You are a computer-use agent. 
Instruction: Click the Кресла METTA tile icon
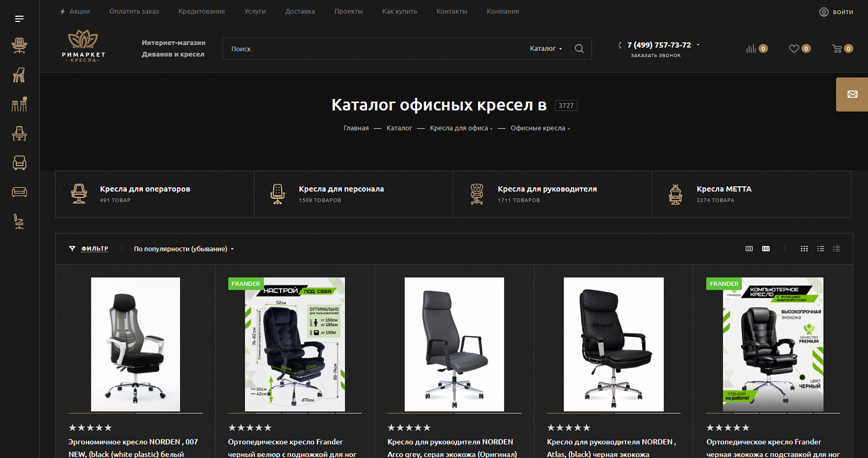(x=675, y=194)
